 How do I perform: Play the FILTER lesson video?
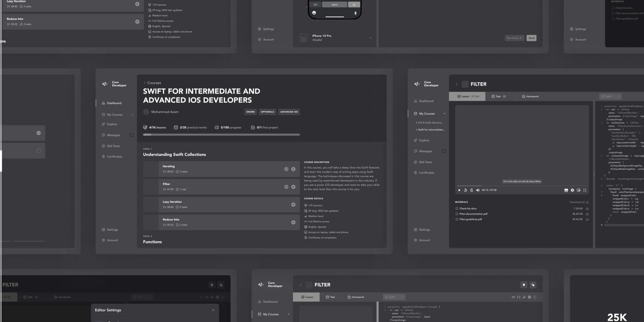[x=459, y=190]
